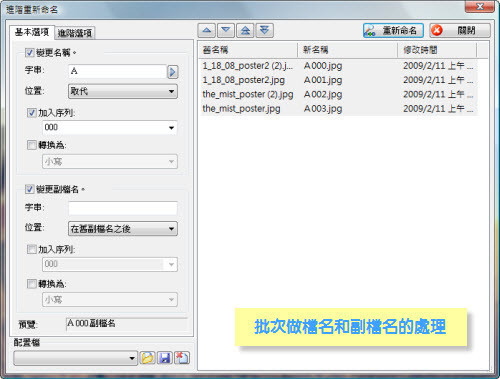Viewport: 500px width, 379px height.
Task: Click new name cell A 000.jpg
Action: pyautogui.click(x=323, y=66)
